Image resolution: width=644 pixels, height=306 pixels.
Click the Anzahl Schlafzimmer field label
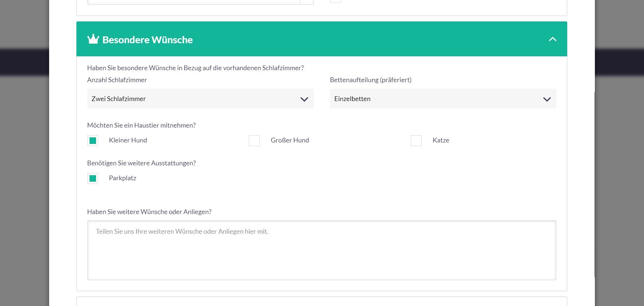click(x=117, y=80)
